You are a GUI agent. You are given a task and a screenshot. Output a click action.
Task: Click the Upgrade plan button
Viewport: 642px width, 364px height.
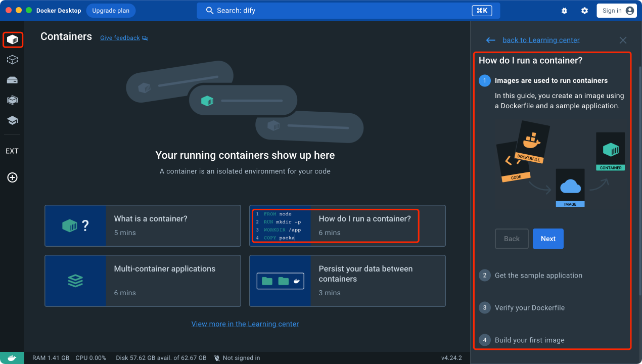point(111,11)
